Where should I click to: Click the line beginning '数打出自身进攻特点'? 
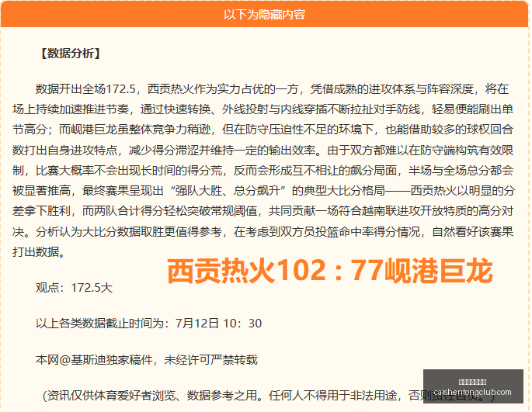click(x=263, y=151)
